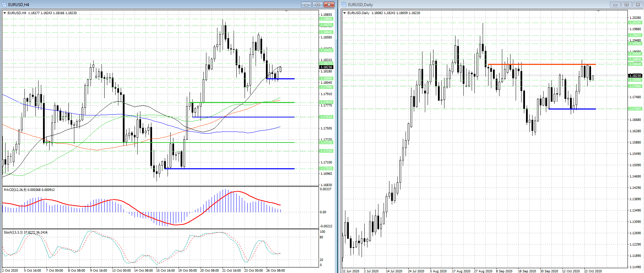Activate the EURUSD,Daily window title bar
Image resolution: width=644 pixels, height=273 pixels.
coord(482,5)
